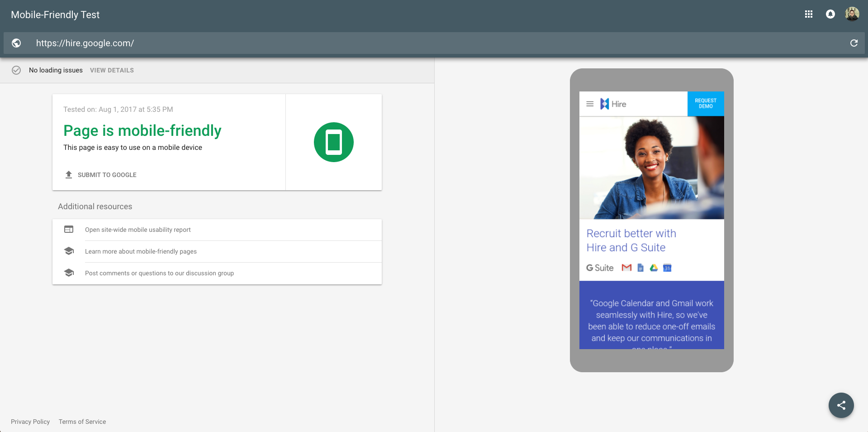Click 'Page is mobile-friendly' heading
This screenshot has width=868, height=432.
click(142, 131)
